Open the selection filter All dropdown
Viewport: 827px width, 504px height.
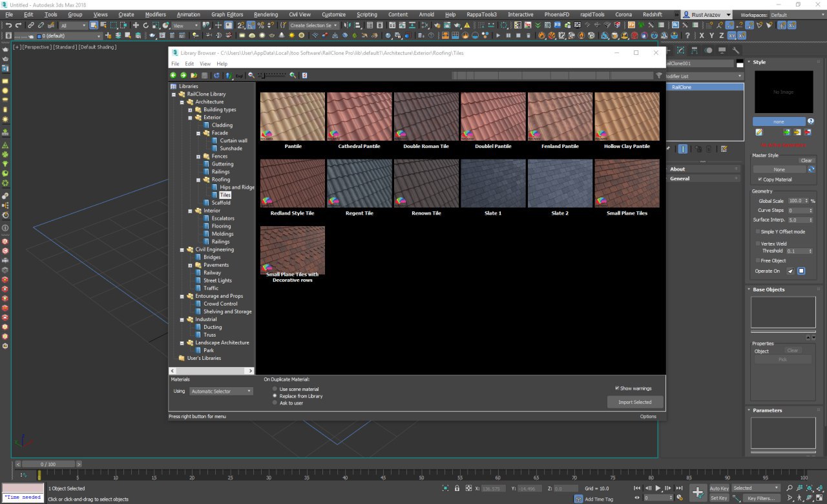click(x=73, y=25)
